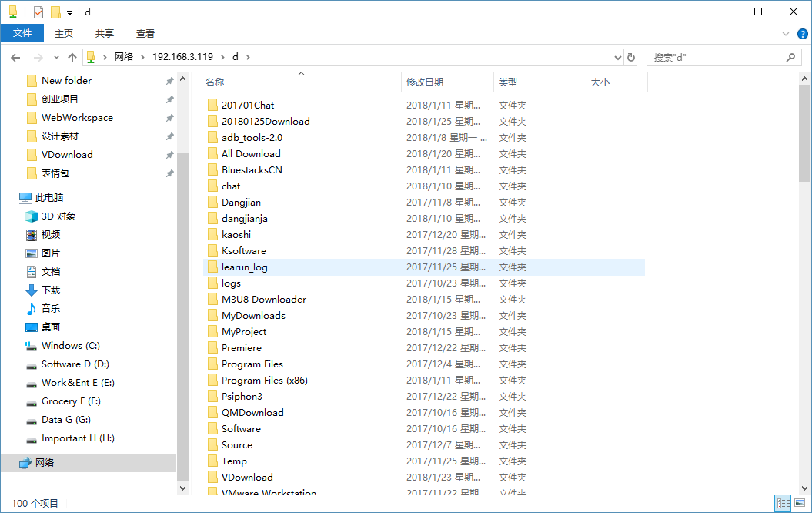812x513 pixels.
Task: Switch to details view layout
Action: pyautogui.click(x=783, y=503)
